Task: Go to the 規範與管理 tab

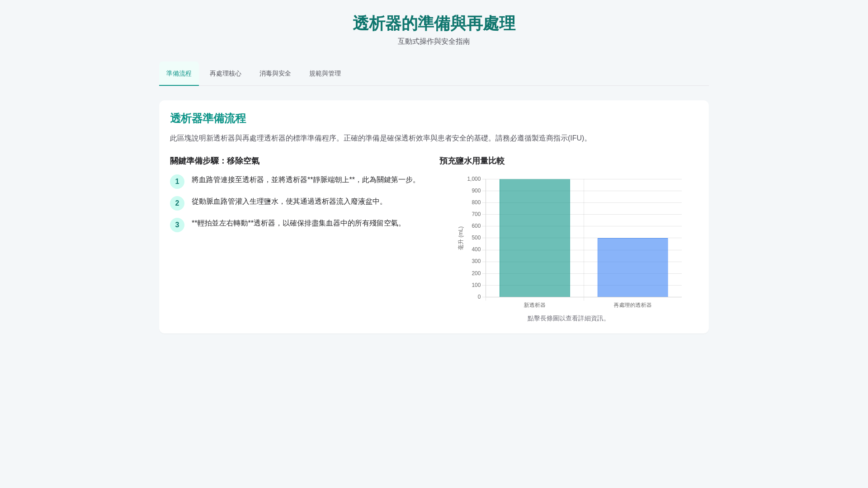Action: coord(325,74)
